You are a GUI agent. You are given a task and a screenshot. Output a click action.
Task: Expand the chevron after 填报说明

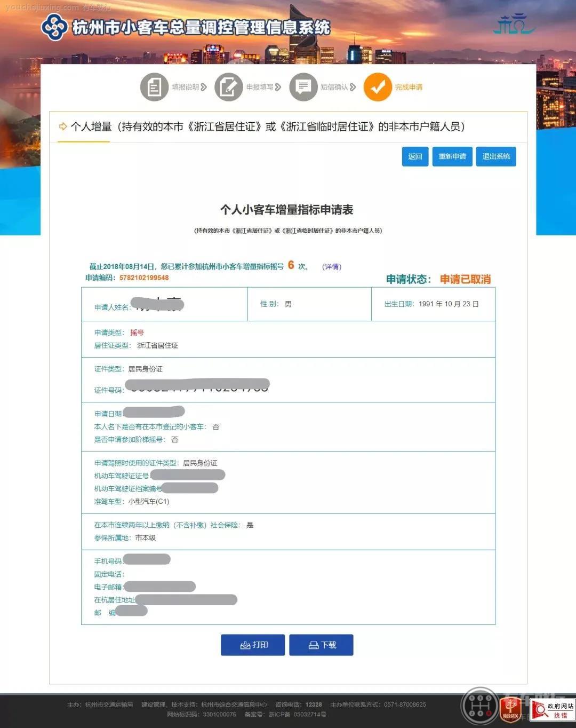point(204,86)
